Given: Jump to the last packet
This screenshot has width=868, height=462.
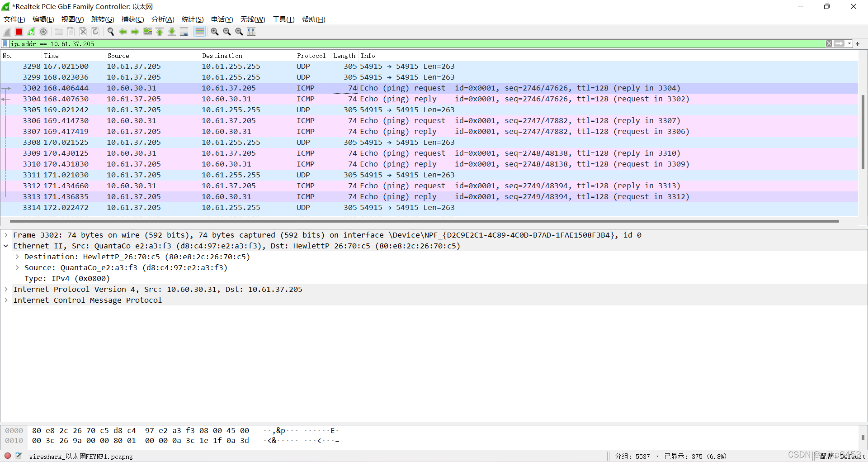Looking at the screenshot, I should (x=172, y=32).
